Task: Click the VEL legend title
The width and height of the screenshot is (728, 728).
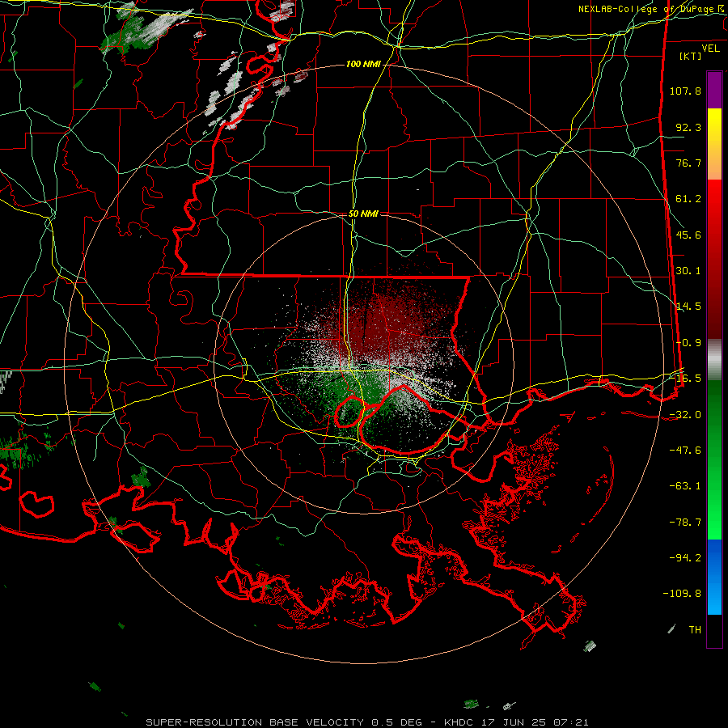Action: coord(710,49)
